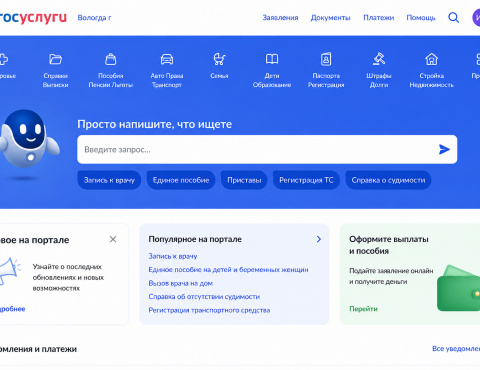
Task: Open the purple user profile avatar
Action: click(476, 17)
